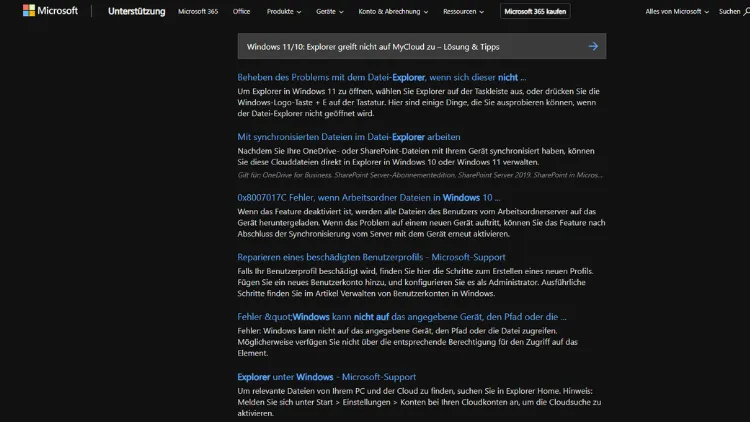Click the 'Wenn das Feature deaktiviert ist' description
The image size is (750, 422).
tap(421, 222)
